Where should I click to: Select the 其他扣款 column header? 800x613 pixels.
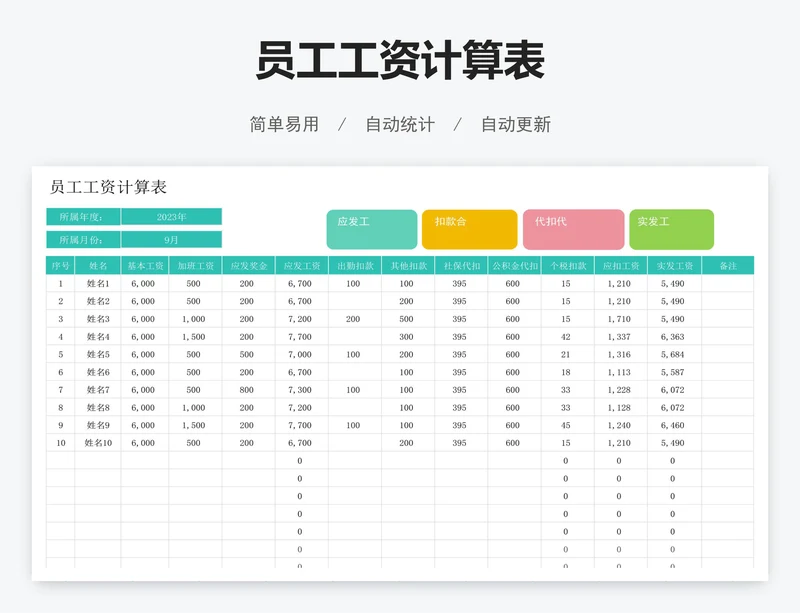408,265
